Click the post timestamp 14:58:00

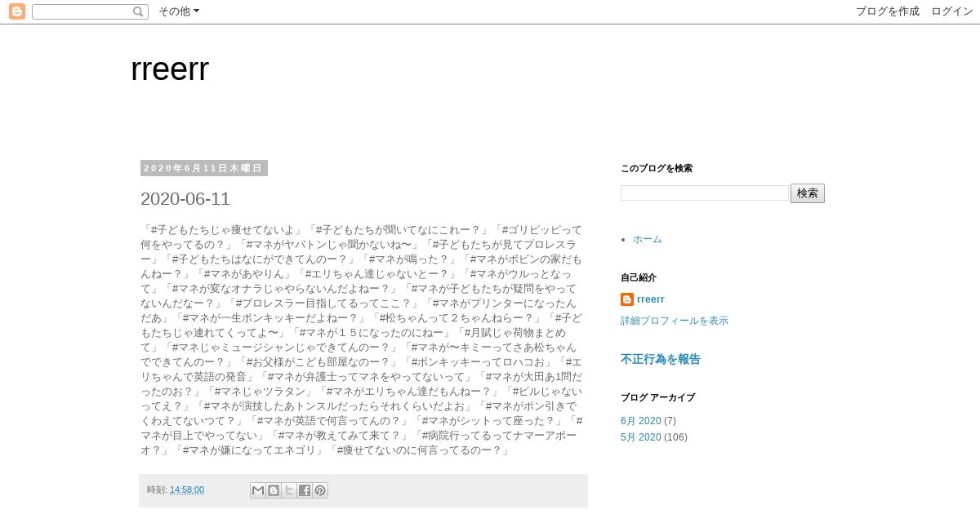tap(187, 490)
